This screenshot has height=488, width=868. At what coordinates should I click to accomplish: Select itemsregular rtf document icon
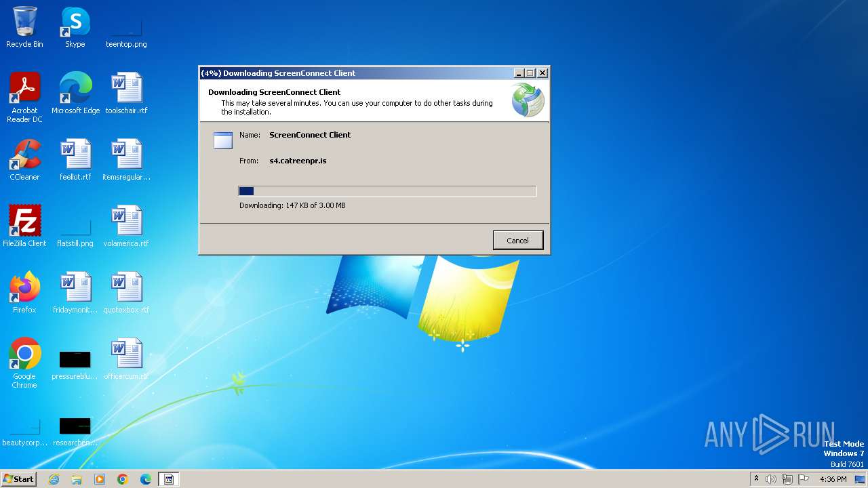pos(126,159)
